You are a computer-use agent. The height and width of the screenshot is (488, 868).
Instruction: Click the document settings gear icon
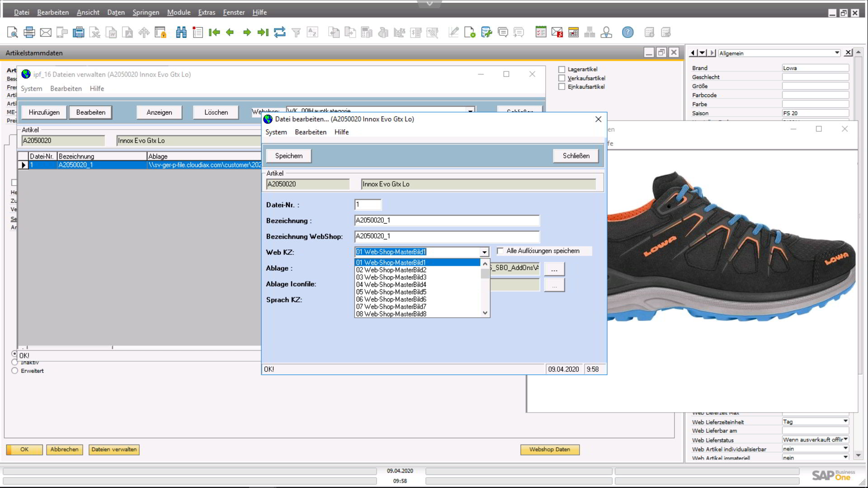(470, 32)
